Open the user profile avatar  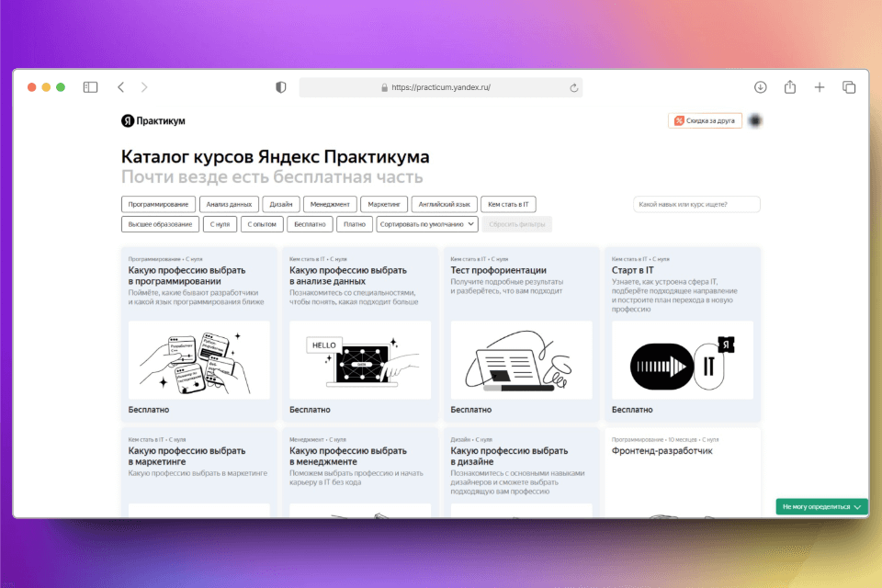pos(755,120)
